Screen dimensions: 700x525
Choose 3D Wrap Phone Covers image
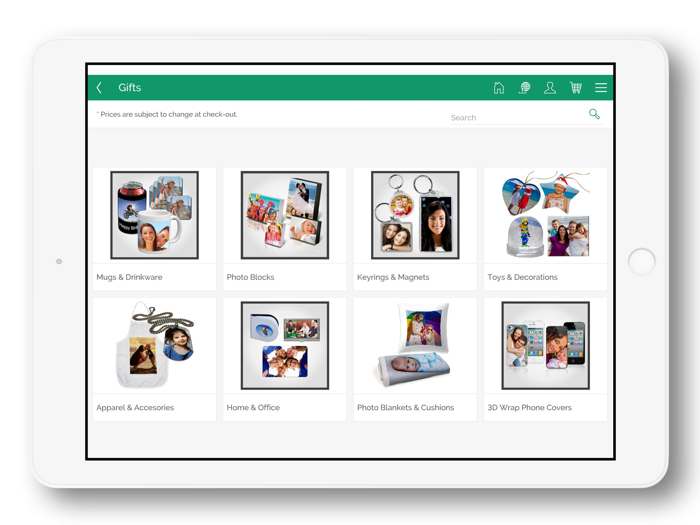(x=545, y=345)
